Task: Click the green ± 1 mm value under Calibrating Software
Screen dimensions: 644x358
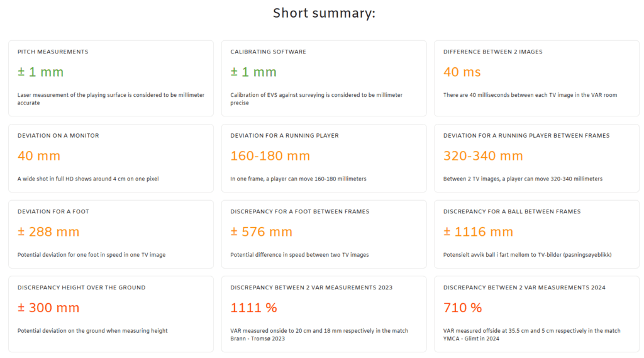Action: [253, 72]
